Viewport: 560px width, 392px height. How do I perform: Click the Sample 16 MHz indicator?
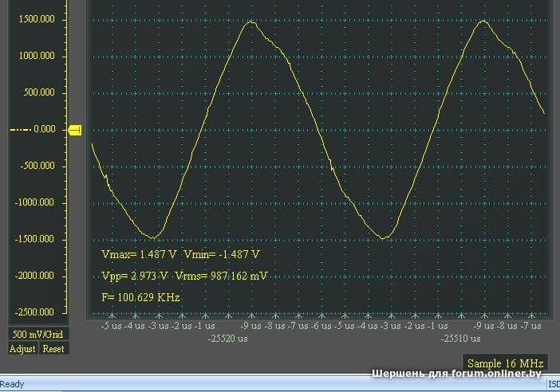505,363
